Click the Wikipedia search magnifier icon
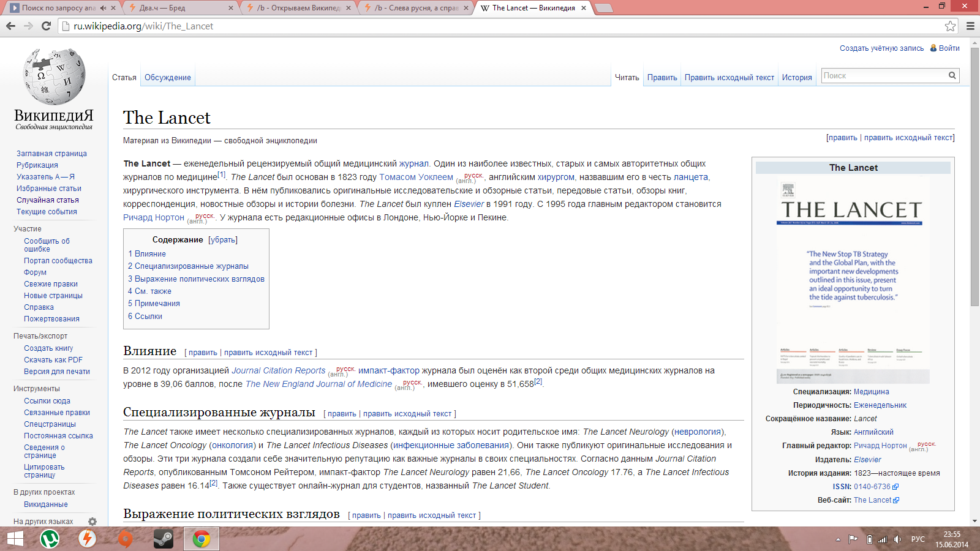Screen dimensions: 980x551 (952, 75)
